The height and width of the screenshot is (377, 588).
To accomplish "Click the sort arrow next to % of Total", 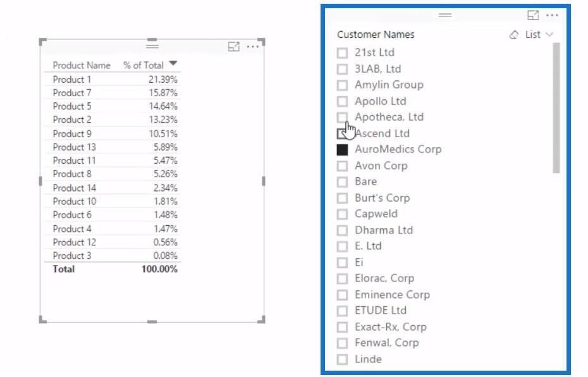I will pos(173,63).
